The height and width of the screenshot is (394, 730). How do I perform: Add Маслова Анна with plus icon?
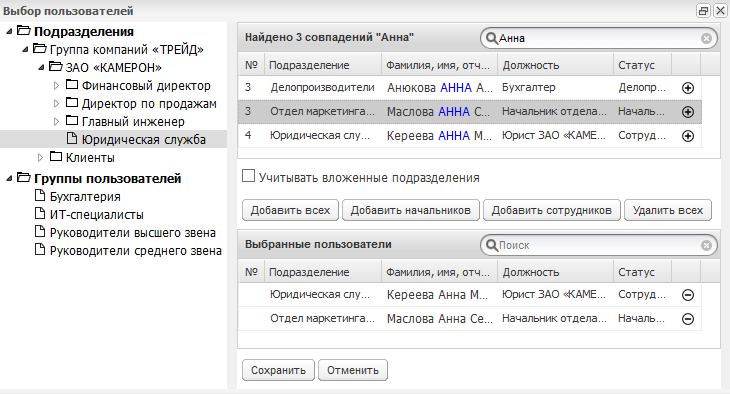click(688, 112)
